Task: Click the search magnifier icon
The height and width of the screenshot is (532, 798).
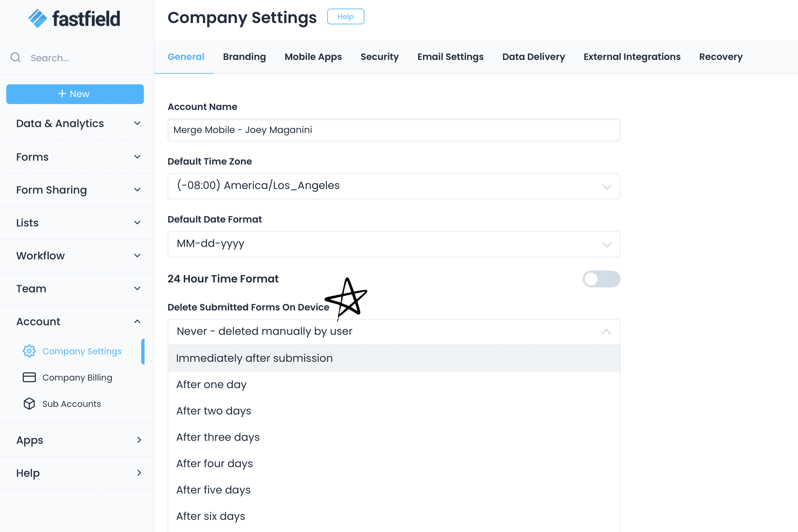Action: pos(15,57)
